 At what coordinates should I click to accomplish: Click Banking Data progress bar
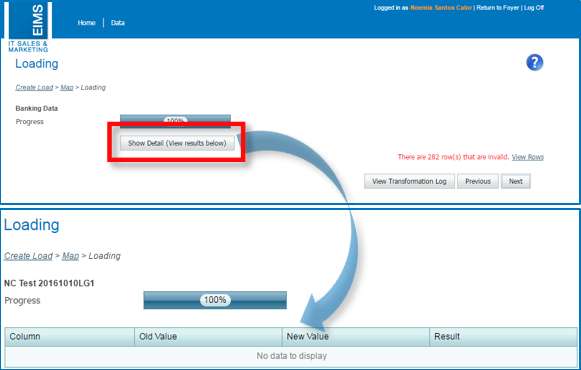coord(175,121)
